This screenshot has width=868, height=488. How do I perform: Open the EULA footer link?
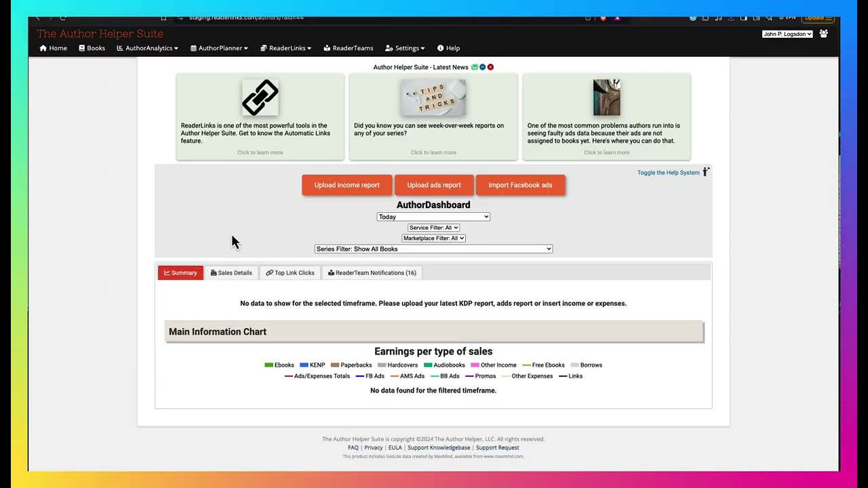[x=395, y=448]
